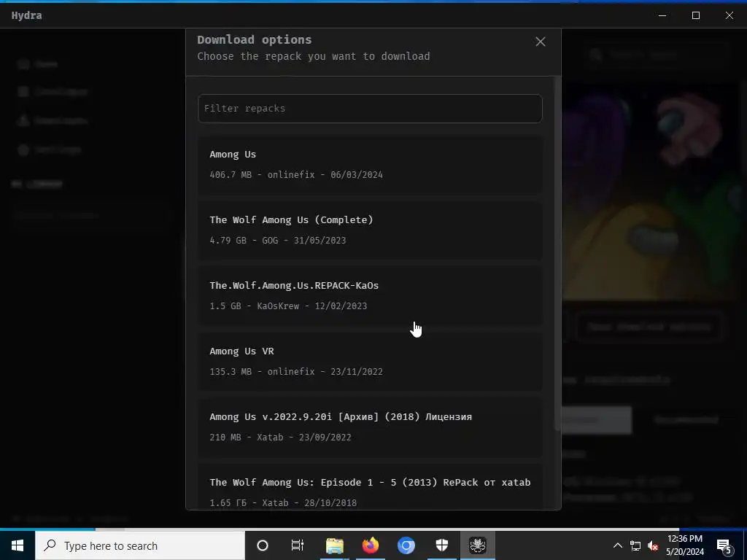Choose The Wolf Among Us (Complete) repack
The height and width of the screenshot is (560, 747).
[x=370, y=230]
